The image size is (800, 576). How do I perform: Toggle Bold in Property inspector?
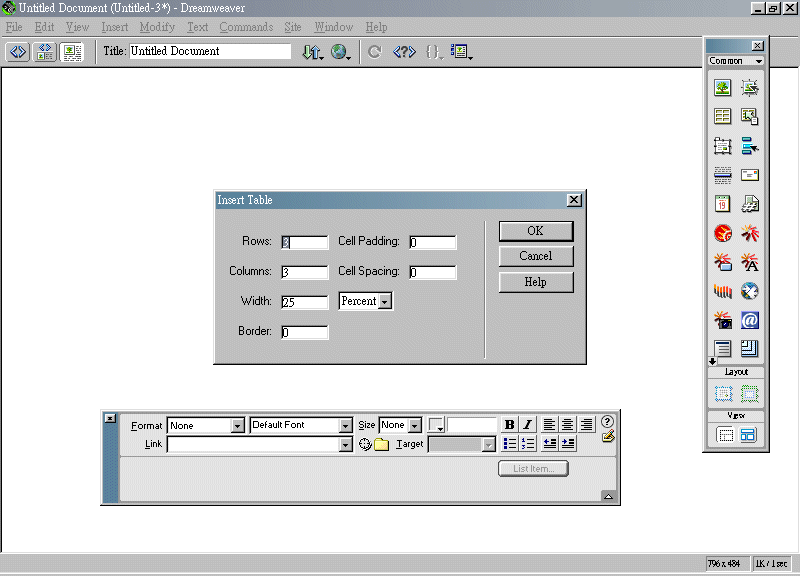pyautogui.click(x=509, y=424)
